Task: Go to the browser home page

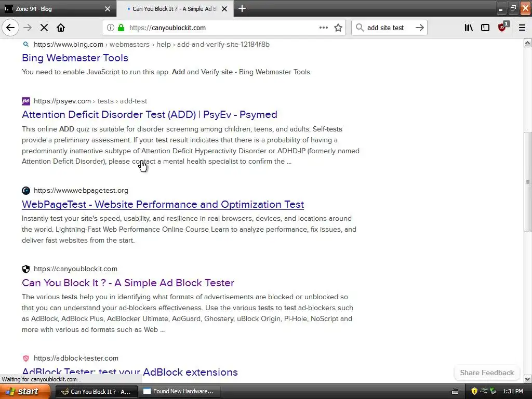Action: click(x=61, y=28)
